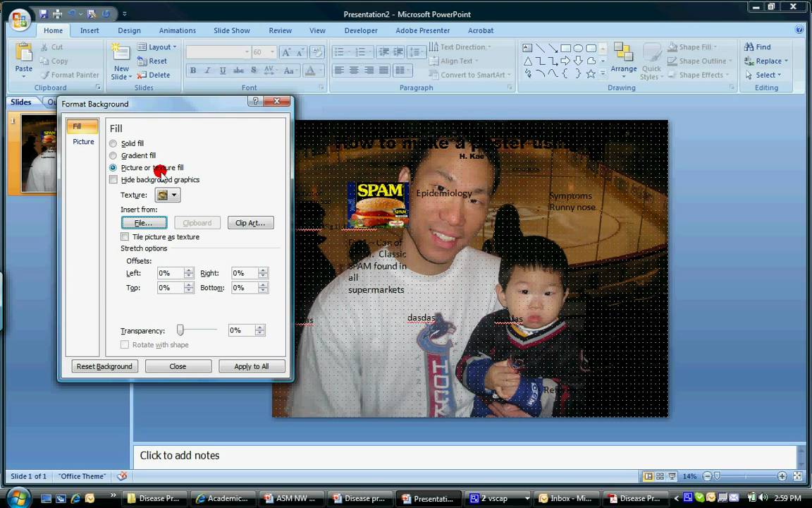812x508 pixels.
Task: Click the Find binoculars icon
Action: pos(749,47)
